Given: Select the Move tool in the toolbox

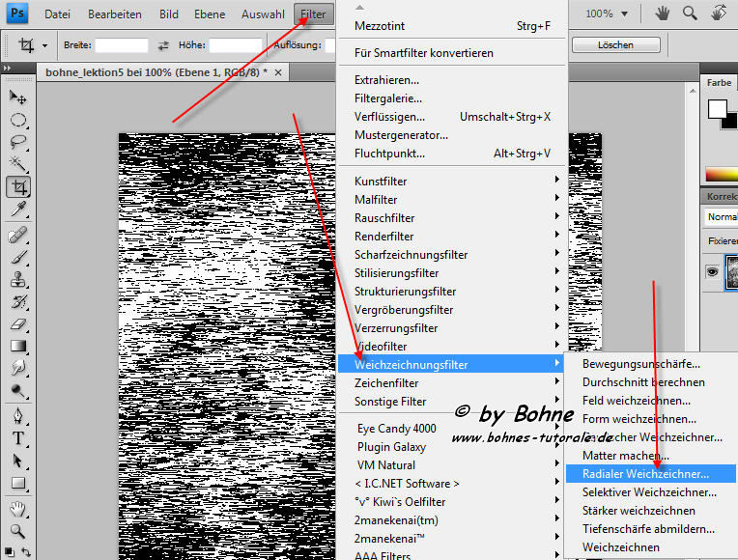Looking at the screenshot, I should (17, 98).
